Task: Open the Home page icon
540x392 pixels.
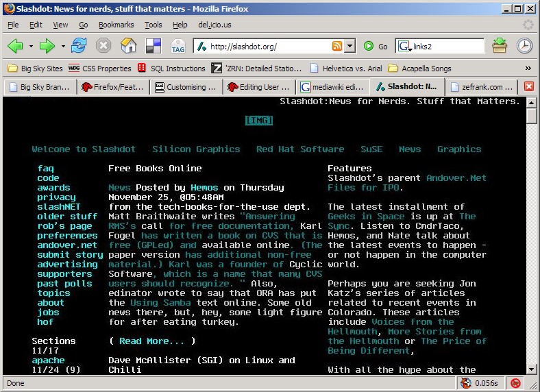Action: (x=128, y=45)
